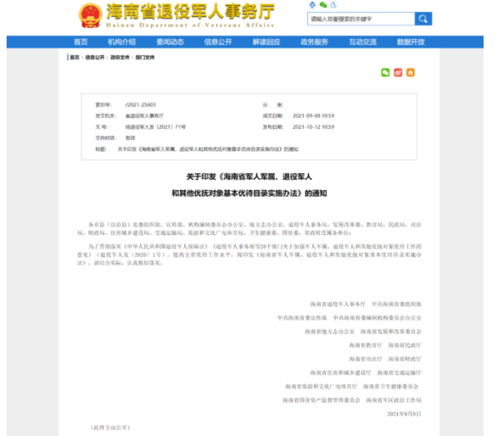Click the 首页 breadcrumb link
The image size is (504, 436).
pyautogui.click(x=75, y=58)
